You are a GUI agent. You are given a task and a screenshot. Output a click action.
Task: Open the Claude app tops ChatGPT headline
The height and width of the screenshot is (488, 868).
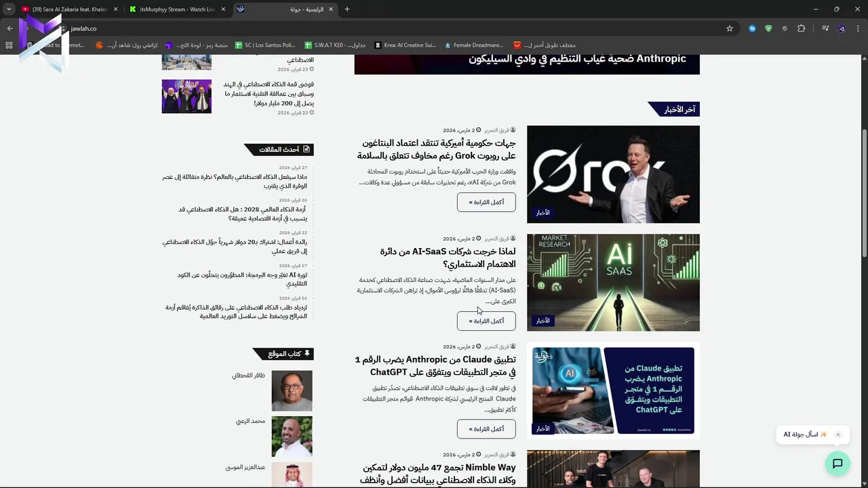point(435,365)
